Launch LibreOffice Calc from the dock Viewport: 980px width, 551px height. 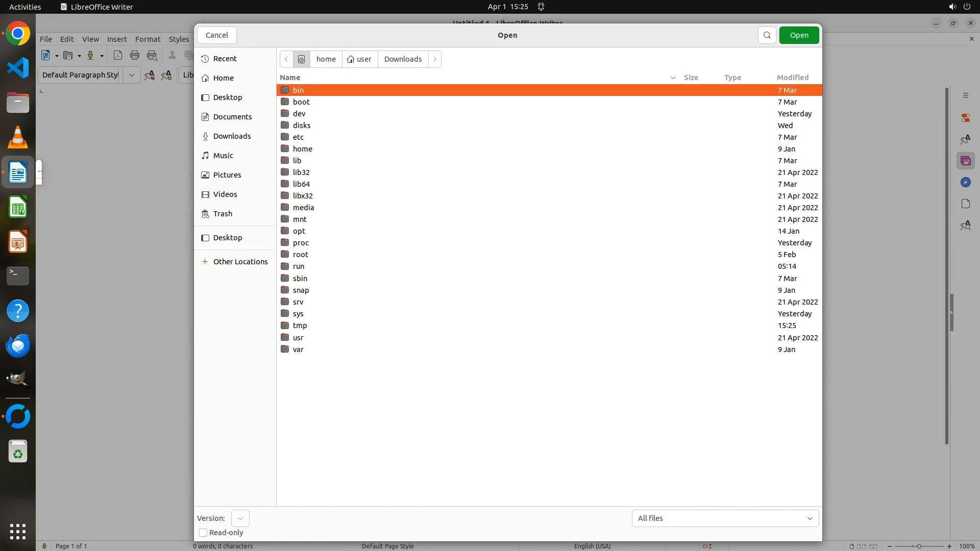pos(18,208)
